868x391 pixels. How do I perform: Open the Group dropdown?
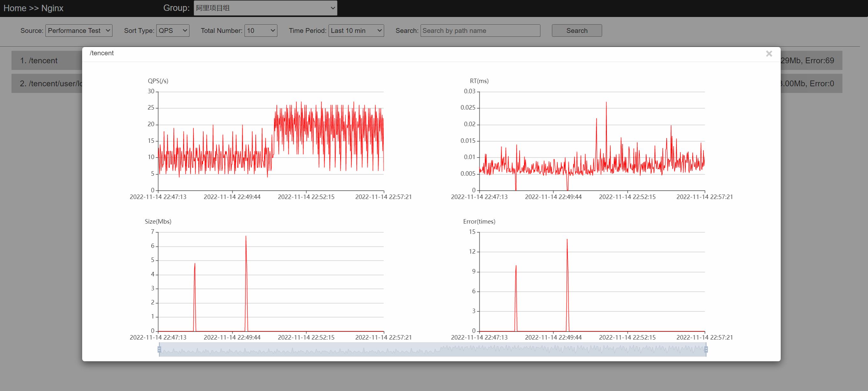[265, 8]
